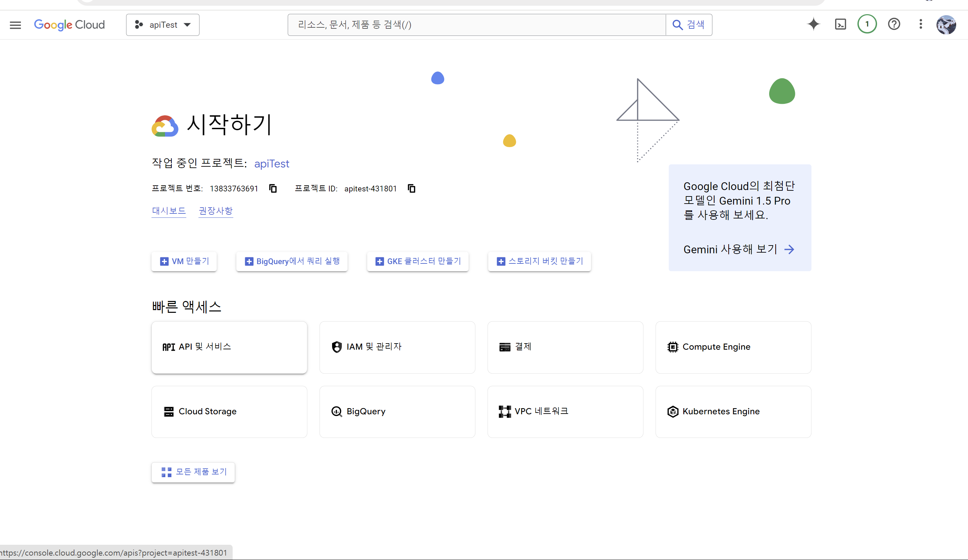Open the 대시보드 dashboard link
This screenshot has width=968, height=560.
coord(169,211)
